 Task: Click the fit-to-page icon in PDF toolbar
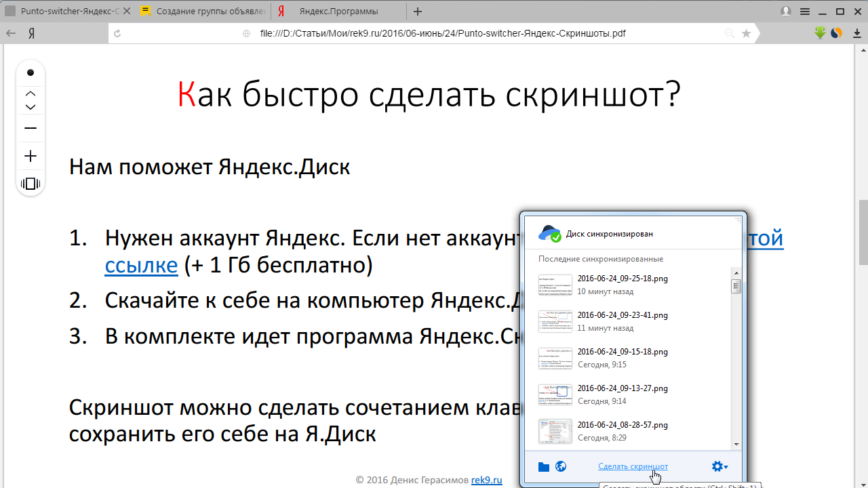point(31,184)
